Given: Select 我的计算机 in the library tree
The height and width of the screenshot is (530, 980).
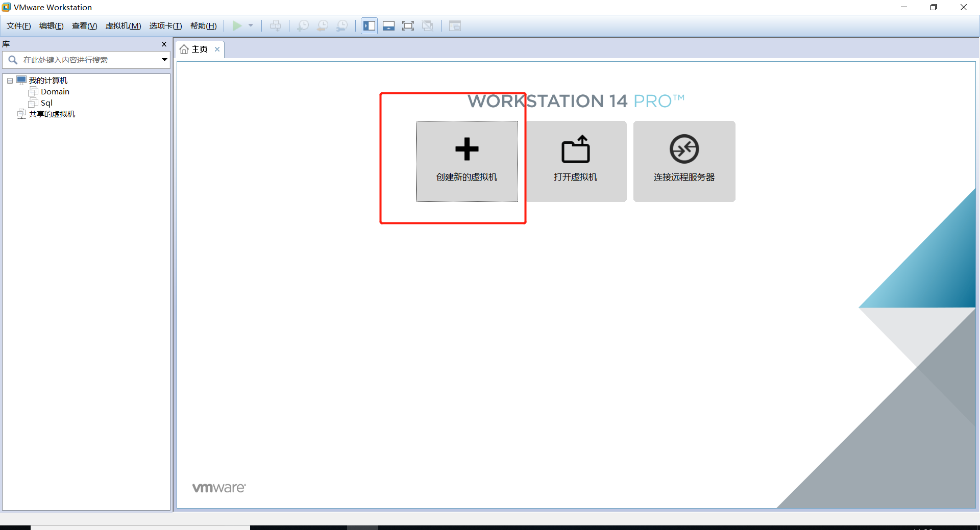Looking at the screenshot, I should pos(48,81).
